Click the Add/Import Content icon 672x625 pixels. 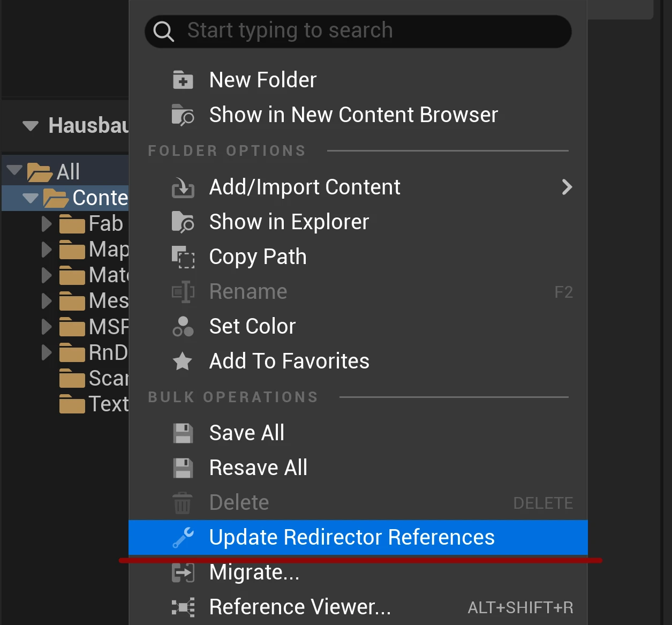pos(183,187)
